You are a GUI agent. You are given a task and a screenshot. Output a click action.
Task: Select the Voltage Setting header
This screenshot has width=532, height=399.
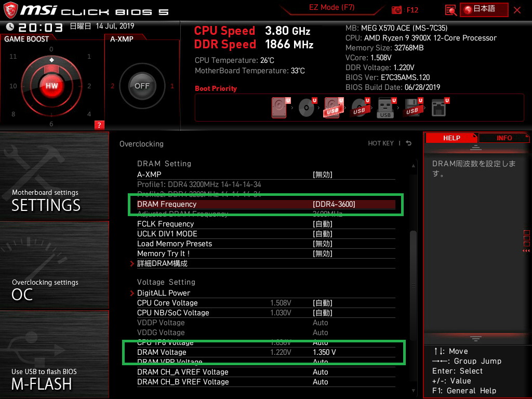pyautogui.click(x=166, y=282)
